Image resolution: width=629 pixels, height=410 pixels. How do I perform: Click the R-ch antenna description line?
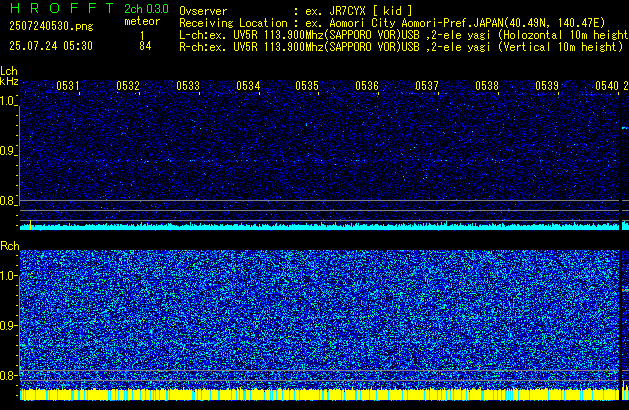point(401,47)
